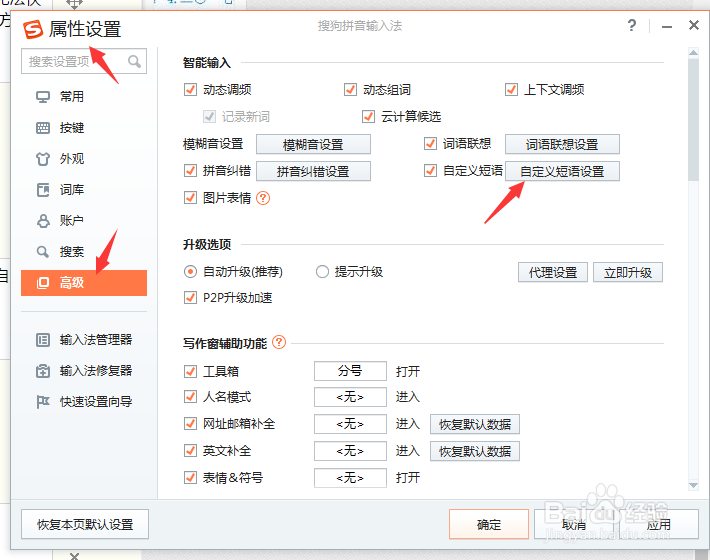This screenshot has height=560, width=710.
Task: Click the 分号 hotkey field for 工具箱
Action: point(350,371)
